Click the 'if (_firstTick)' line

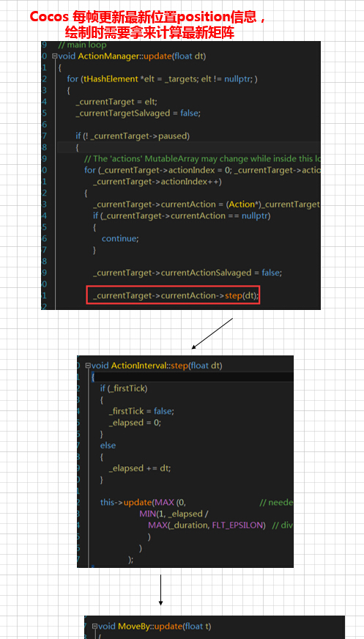pos(124,388)
